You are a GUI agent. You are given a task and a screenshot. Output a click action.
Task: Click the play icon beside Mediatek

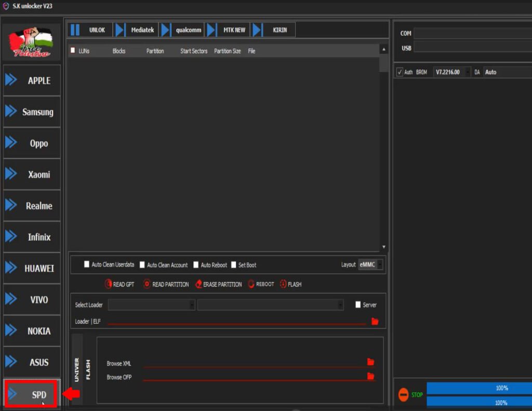point(121,30)
